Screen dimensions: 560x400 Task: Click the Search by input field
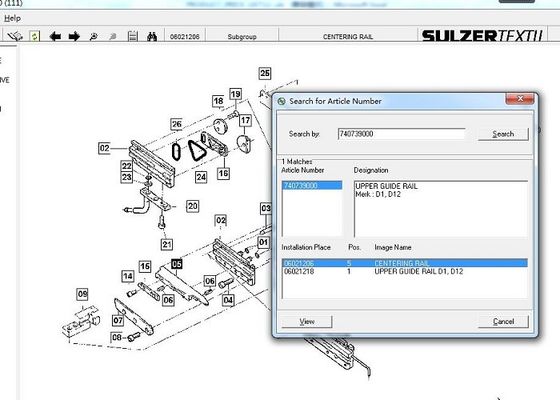click(x=401, y=134)
